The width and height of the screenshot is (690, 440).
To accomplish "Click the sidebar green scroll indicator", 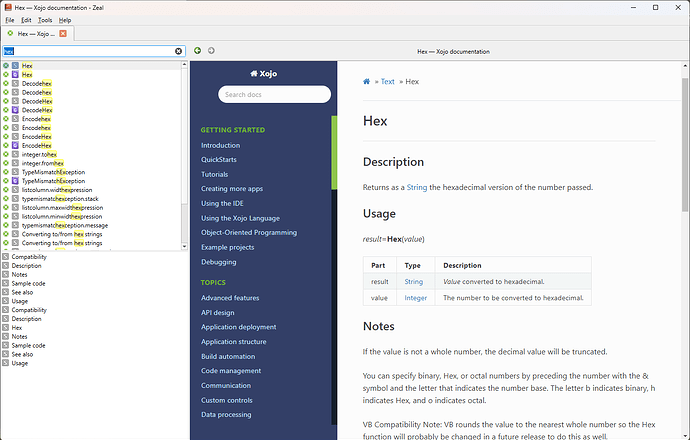I will click(334, 152).
